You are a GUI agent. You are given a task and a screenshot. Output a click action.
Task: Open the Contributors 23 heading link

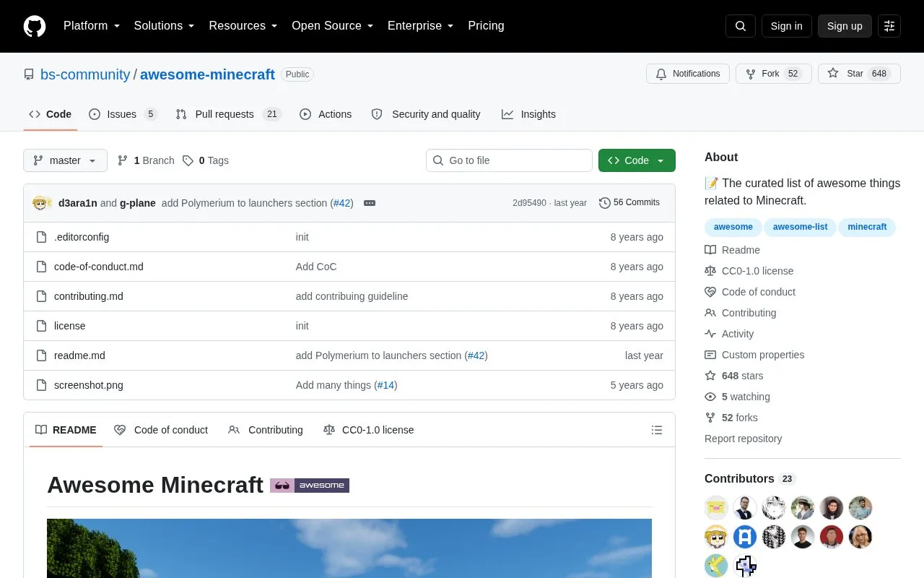750,478
